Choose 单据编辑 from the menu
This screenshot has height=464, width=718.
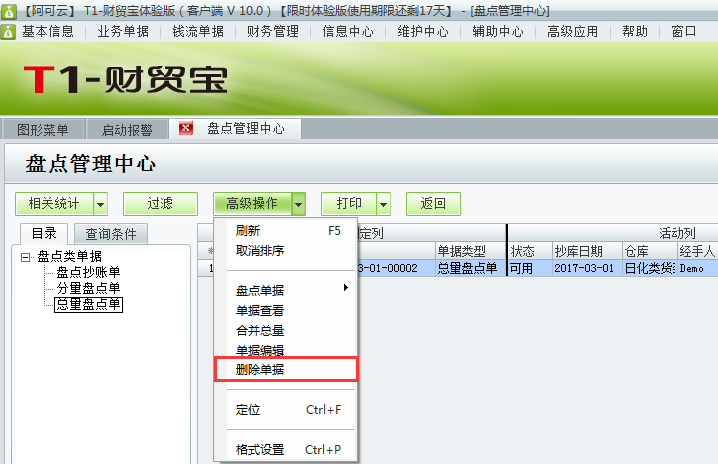(x=286, y=350)
